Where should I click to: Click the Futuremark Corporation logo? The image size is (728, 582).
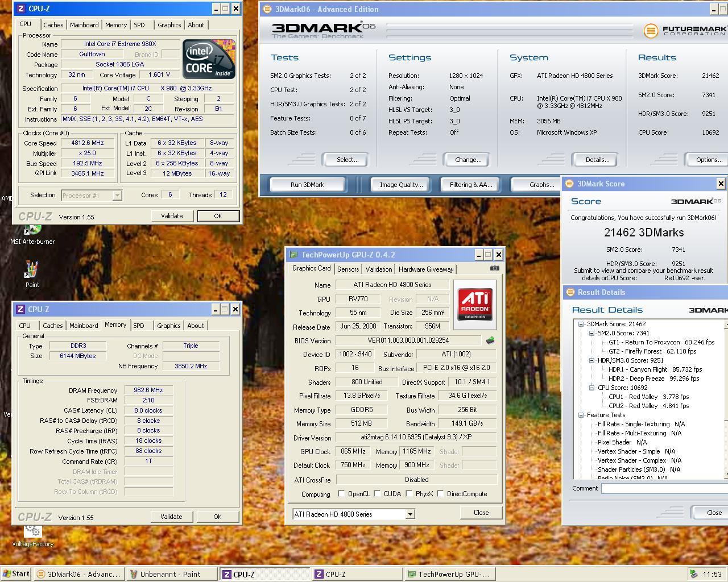pos(685,31)
